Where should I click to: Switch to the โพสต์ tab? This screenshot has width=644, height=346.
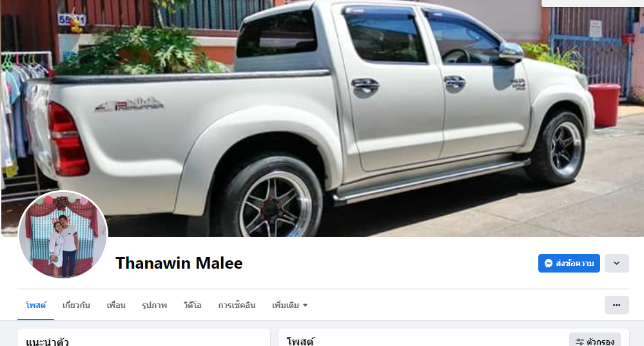tap(35, 305)
